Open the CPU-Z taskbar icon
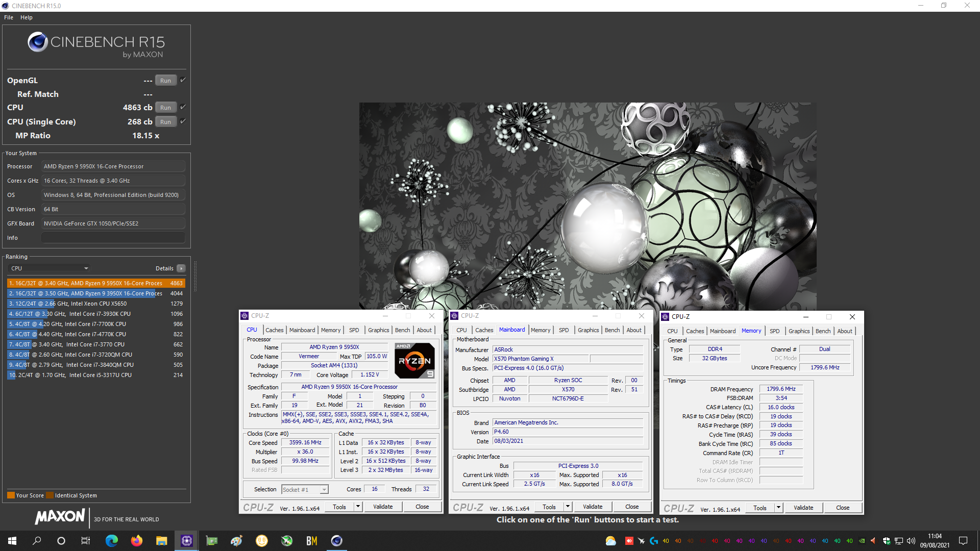The image size is (980, 551). point(186,541)
